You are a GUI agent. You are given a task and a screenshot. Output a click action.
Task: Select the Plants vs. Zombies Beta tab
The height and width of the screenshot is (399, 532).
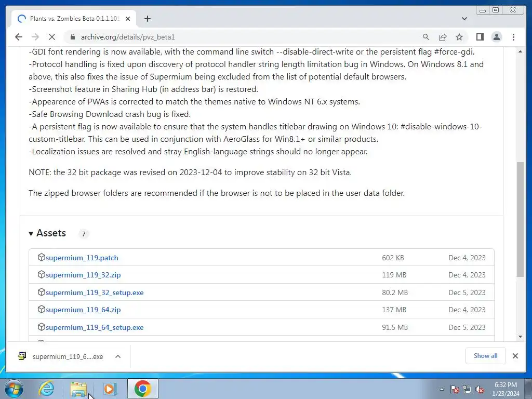[74, 19]
